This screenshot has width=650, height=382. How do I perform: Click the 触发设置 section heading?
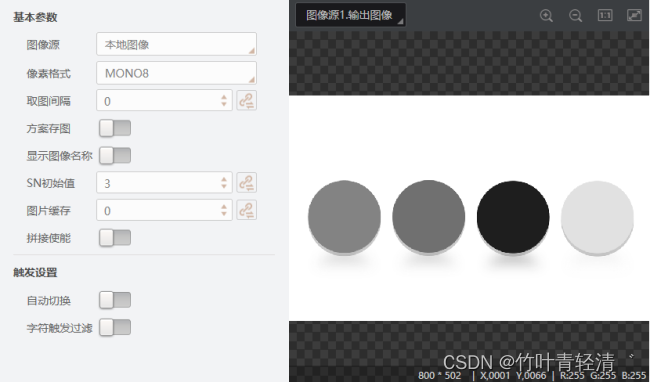[x=35, y=273]
